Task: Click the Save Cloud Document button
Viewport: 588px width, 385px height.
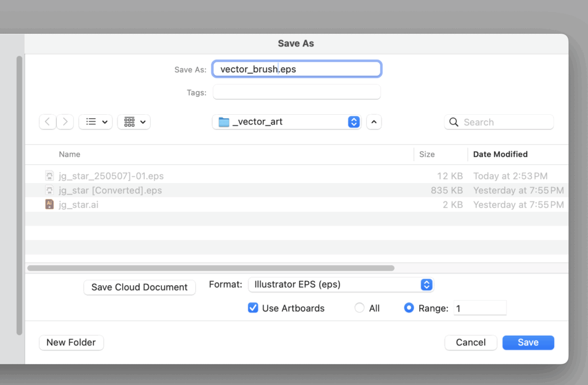Action: coord(140,287)
